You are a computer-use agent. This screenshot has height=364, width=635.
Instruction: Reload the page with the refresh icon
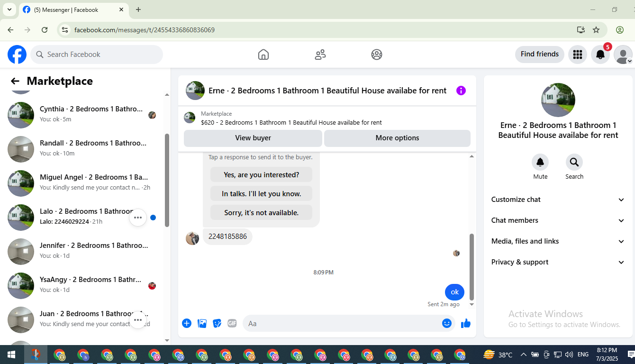pos(45,30)
